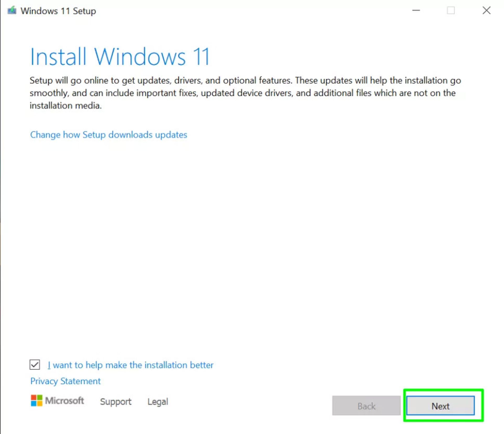The height and width of the screenshot is (434, 504).
Task: Uncheck the help make installation better checkbox
Action: [35, 365]
